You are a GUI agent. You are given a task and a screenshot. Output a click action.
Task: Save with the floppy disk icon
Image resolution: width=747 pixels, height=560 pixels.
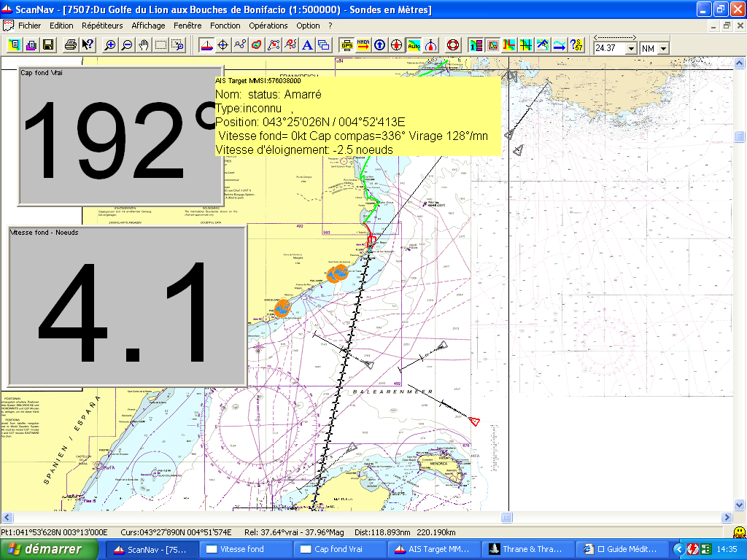(x=47, y=45)
